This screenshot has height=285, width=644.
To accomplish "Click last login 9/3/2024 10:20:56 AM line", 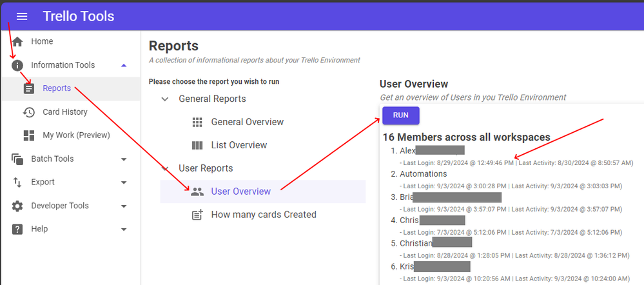I will [514, 279].
